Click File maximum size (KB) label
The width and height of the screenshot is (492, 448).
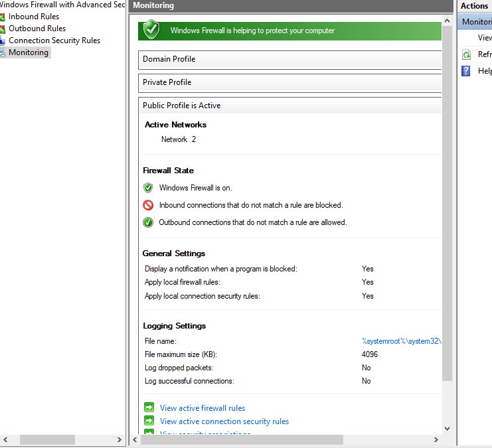tap(181, 354)
